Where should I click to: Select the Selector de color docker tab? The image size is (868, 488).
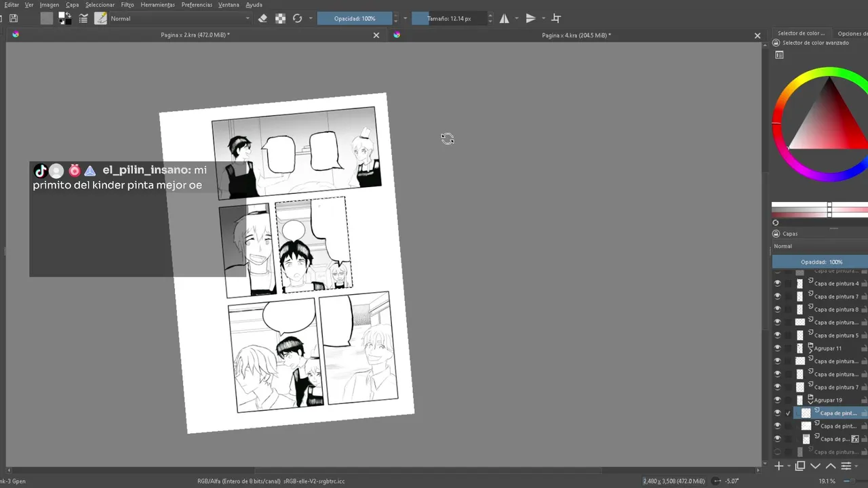click(801, 33)
